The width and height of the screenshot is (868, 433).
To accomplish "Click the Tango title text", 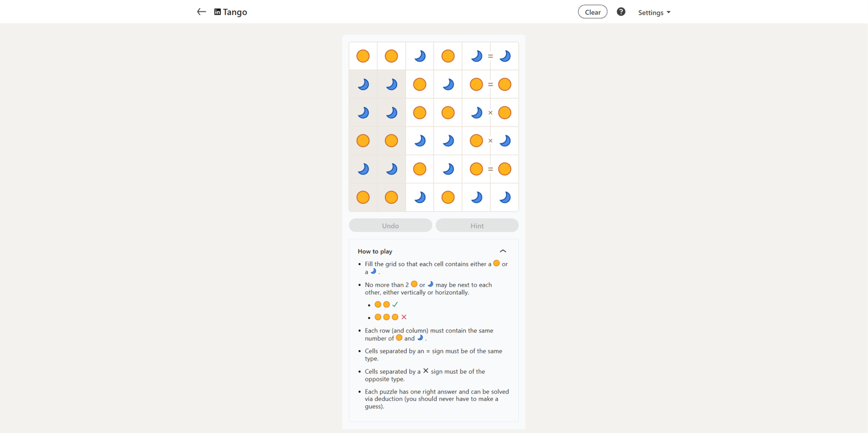I will 235,12.
